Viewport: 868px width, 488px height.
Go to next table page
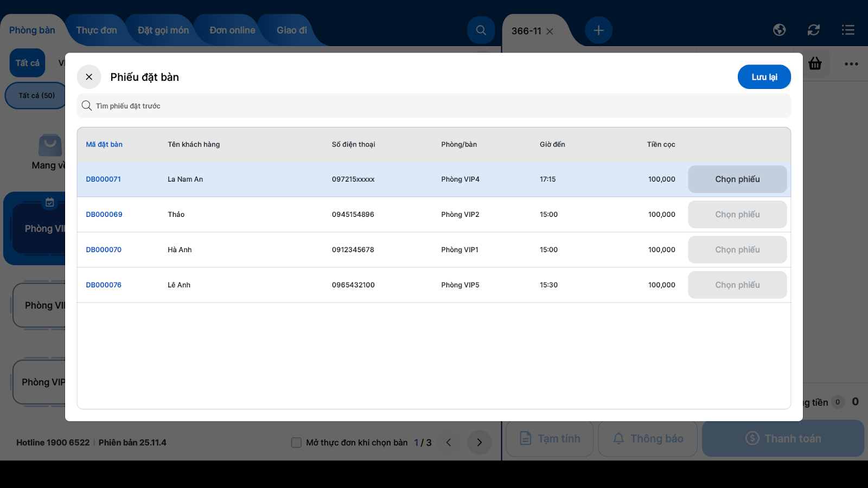(x=480, y=442)
